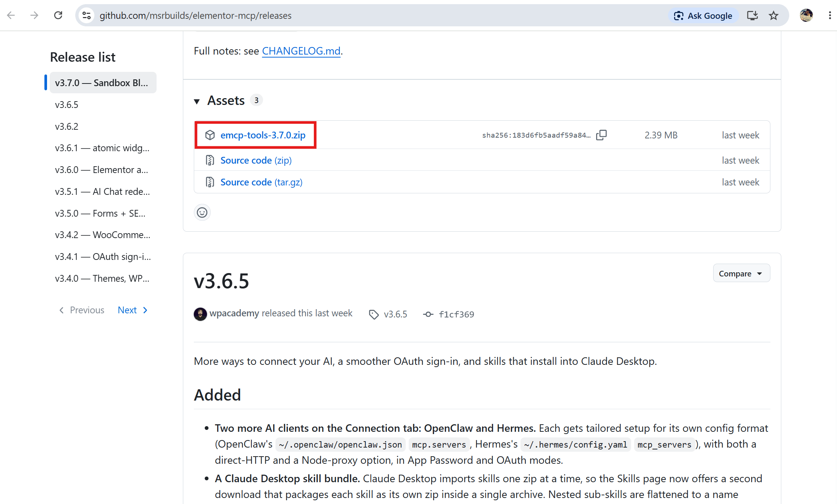Viewport: 837px width, 504px height.
Task: Open the CHANGELOG.md link
Action: (301, 51)
